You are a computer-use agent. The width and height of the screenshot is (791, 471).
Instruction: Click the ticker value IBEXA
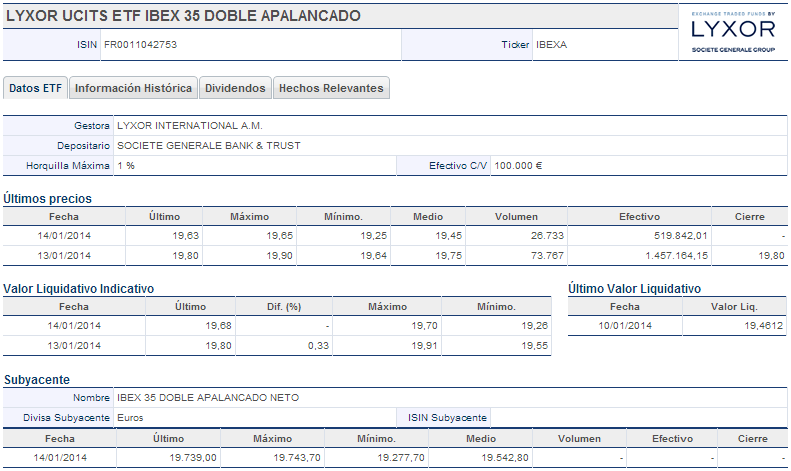[x=551, y=44]
